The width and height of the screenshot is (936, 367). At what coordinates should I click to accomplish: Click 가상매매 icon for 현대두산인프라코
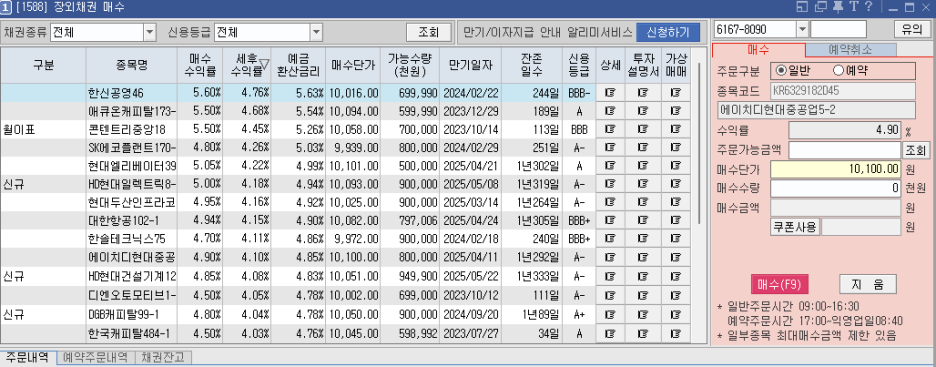point(676,203)
